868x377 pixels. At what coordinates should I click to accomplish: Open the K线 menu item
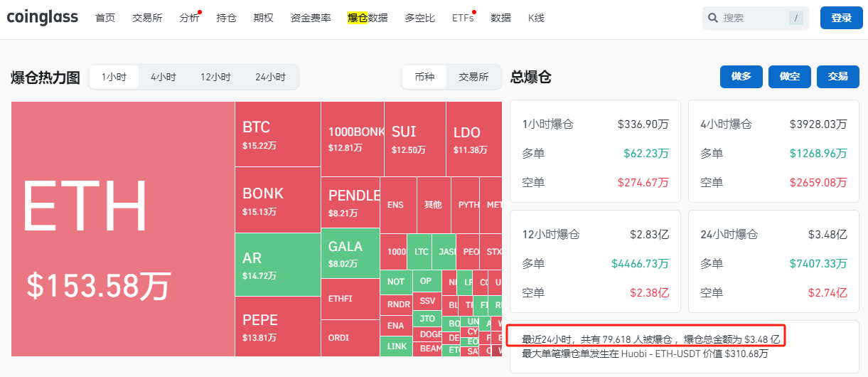(536, 18)
